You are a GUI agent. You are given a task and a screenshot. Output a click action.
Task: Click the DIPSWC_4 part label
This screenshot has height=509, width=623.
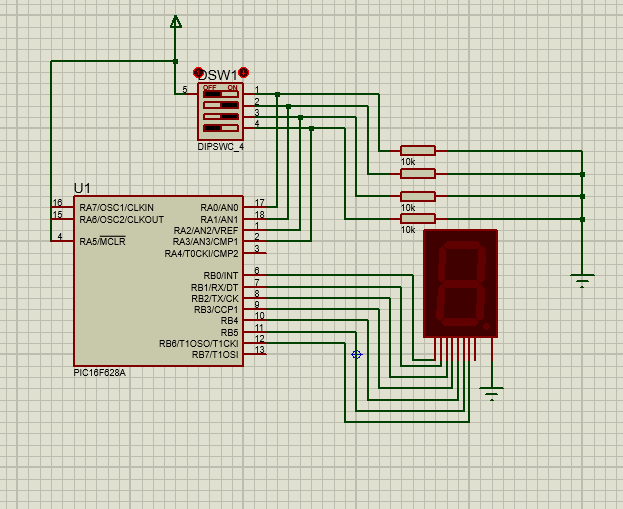[x=221, y=147]
